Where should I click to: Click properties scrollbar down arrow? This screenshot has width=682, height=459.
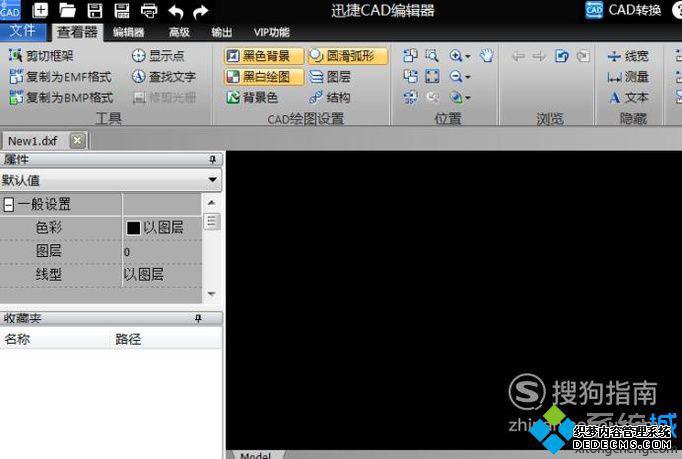(x=211, y=294)
